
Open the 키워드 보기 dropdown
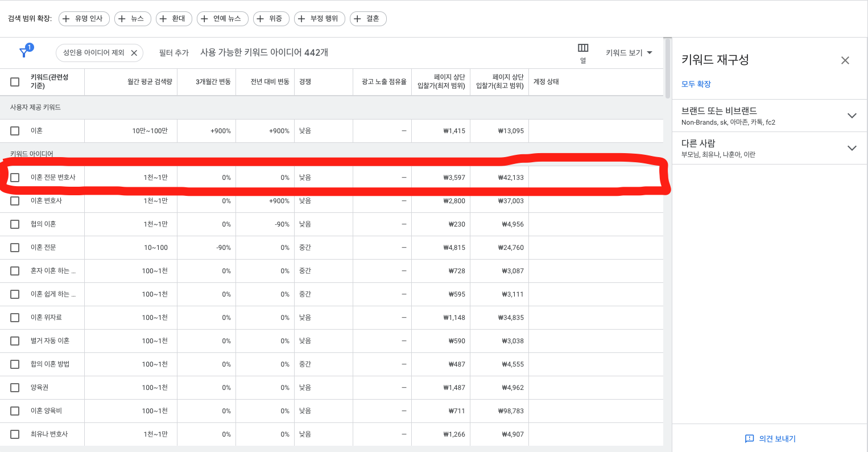pyautogui.click(x=629, y=53)
